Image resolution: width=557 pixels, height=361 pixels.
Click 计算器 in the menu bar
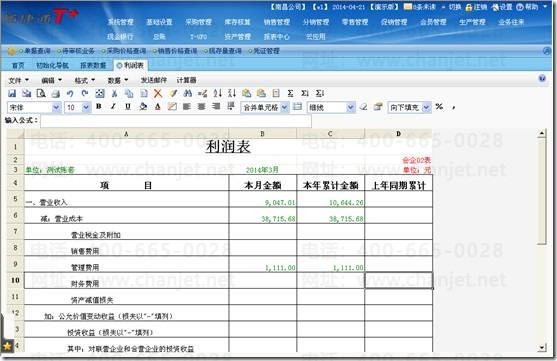click(x=186, y=80)
